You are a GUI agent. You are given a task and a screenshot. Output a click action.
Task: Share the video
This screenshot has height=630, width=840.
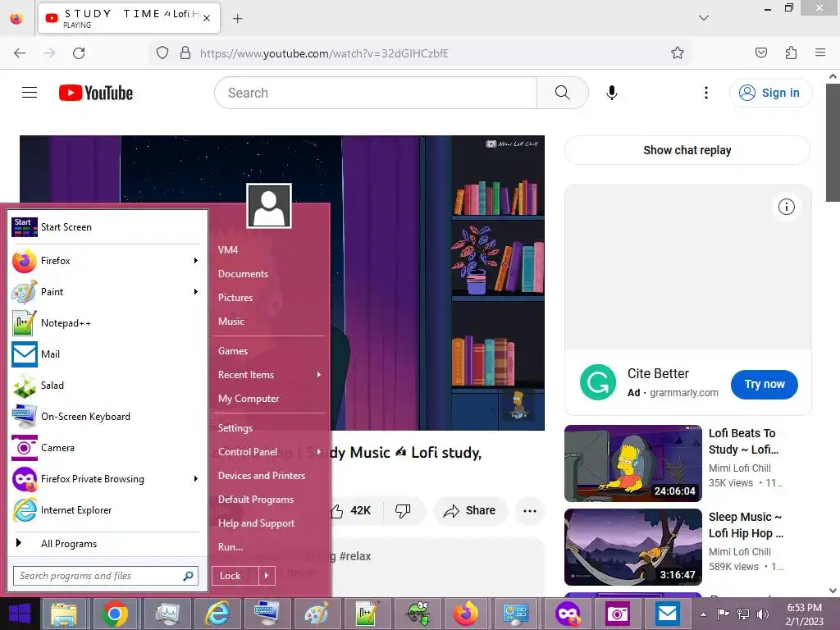tap(470, 510)
